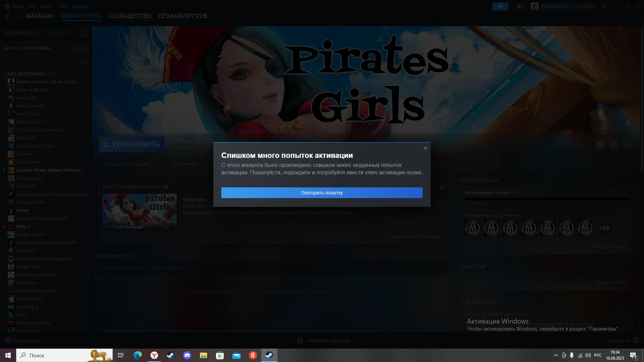The width and height of the screenshot is (644, 362).
Task: Click the Battle Group 2 game icon
Action: [x=11, y=122]
